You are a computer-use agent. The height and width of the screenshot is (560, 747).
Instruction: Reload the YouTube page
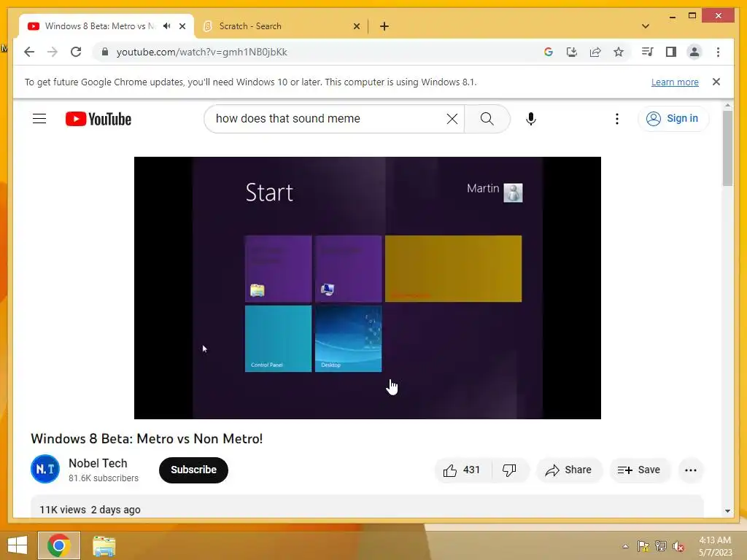76,52
